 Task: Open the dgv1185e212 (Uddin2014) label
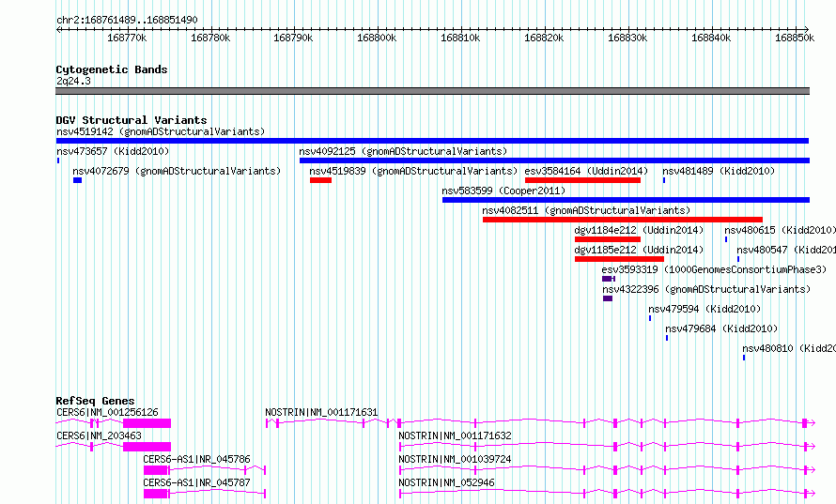pos(639,250)
